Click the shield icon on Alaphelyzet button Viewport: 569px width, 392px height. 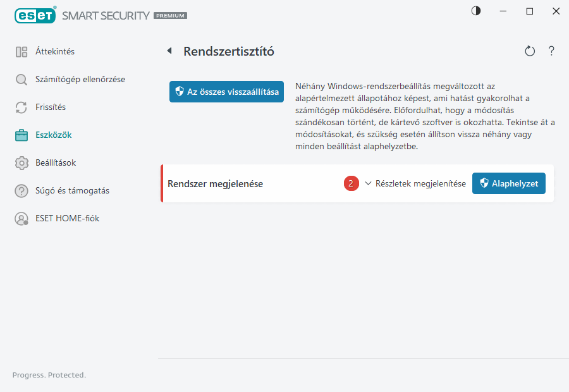coord(483,183)
